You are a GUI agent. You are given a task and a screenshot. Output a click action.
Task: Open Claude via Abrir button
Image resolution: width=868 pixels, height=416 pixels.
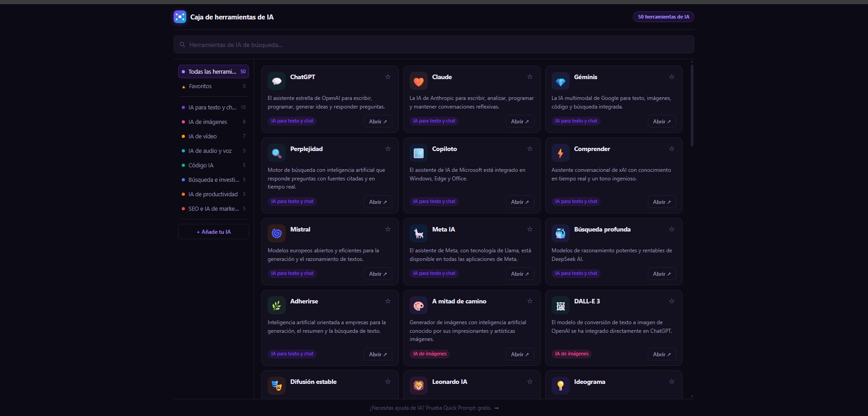(520, 121)
